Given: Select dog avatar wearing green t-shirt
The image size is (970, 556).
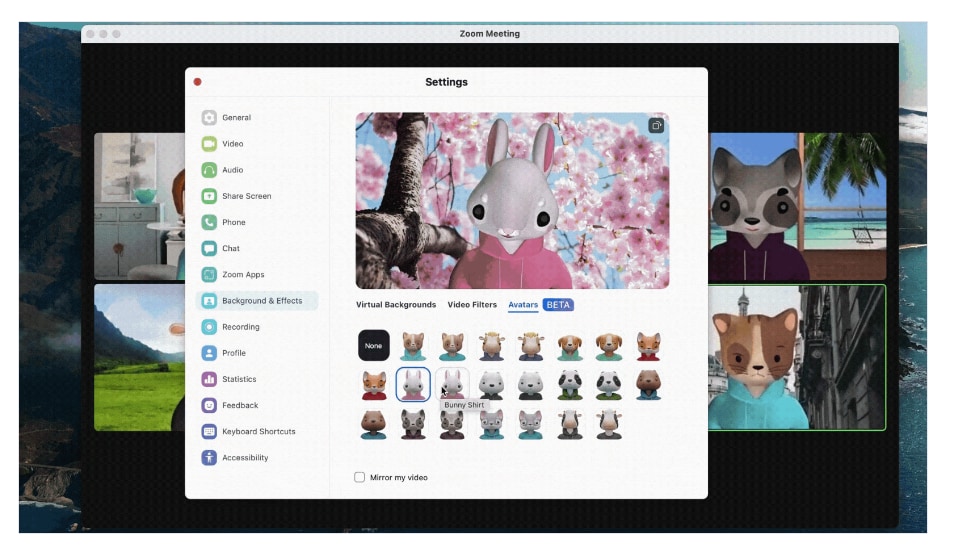Looking at the screenshot, I should 609,346.
